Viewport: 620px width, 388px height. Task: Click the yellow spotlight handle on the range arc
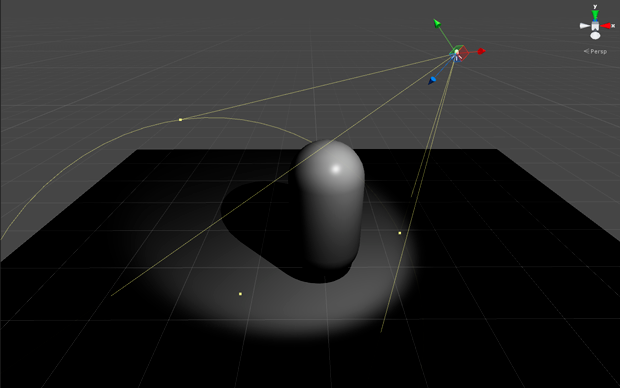pos(180,119)
